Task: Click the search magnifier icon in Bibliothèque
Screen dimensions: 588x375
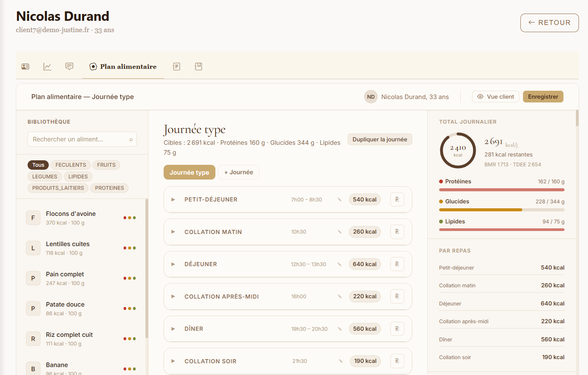Action: click(x=131, y=139)
